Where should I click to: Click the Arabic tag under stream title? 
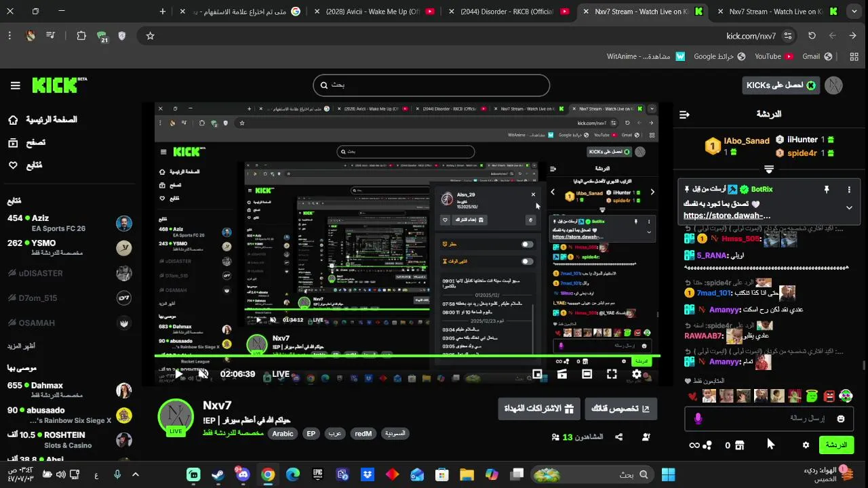283,434
